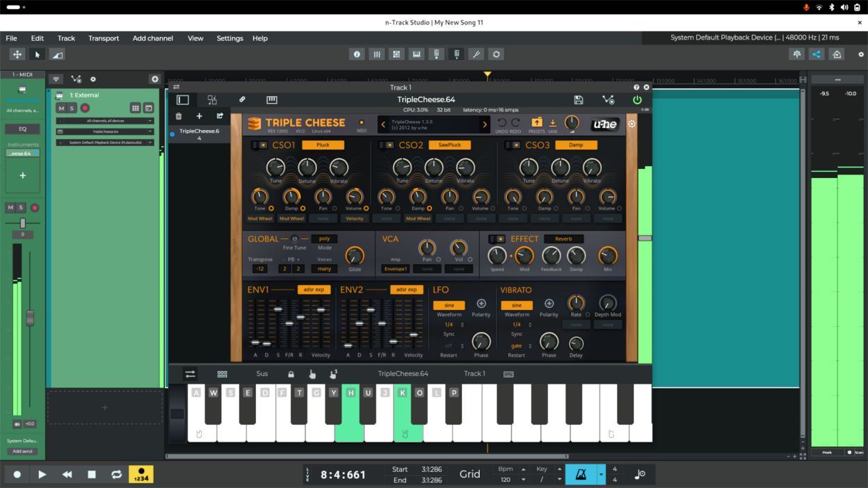Screen dimensions: 868x488
Task: Open the Transport menu
Action: [104, 38]
